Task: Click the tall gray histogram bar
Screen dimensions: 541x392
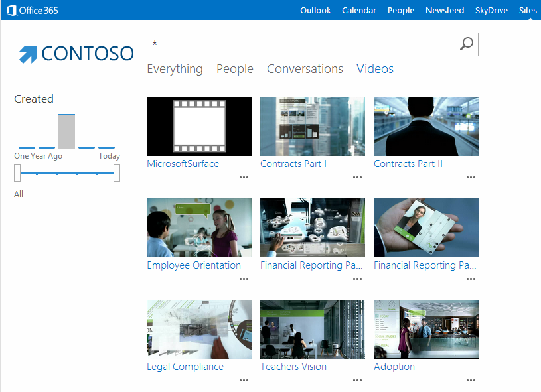Action: click(66, 131)
